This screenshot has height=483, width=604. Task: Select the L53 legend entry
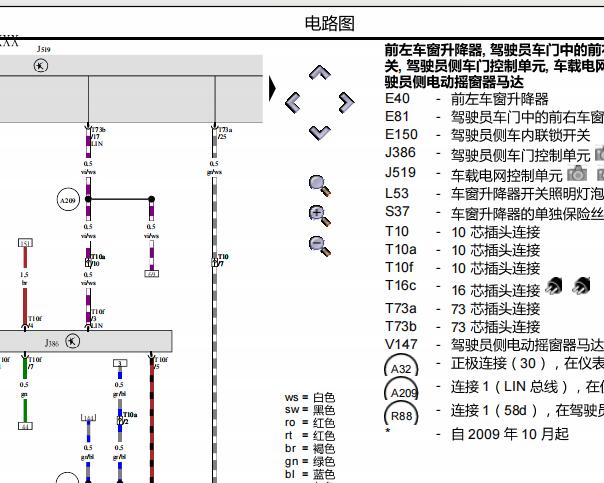tap(494, 194)
